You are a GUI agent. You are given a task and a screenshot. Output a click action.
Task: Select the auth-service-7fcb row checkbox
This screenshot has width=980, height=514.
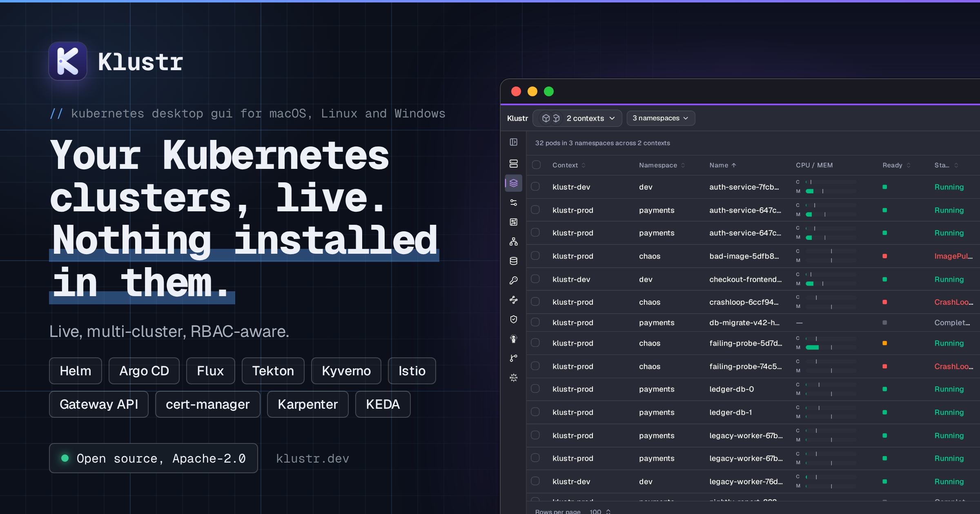pos(535,187)
